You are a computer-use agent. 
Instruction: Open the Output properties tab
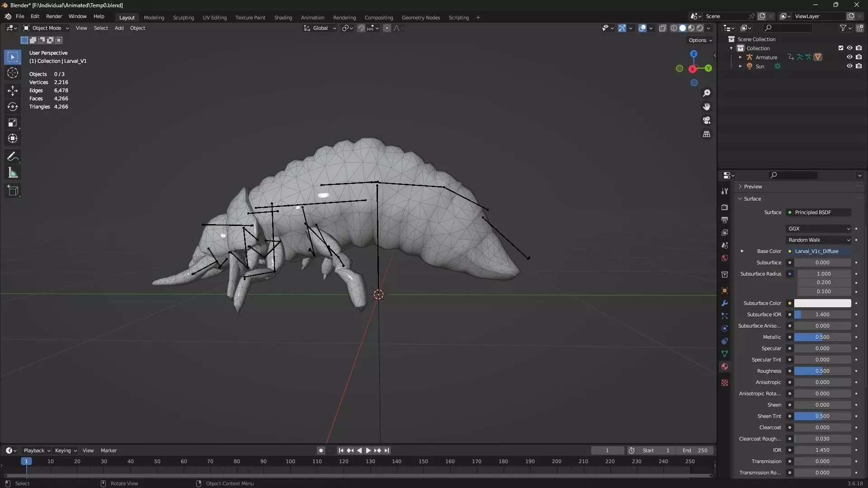tap(725, 220)
